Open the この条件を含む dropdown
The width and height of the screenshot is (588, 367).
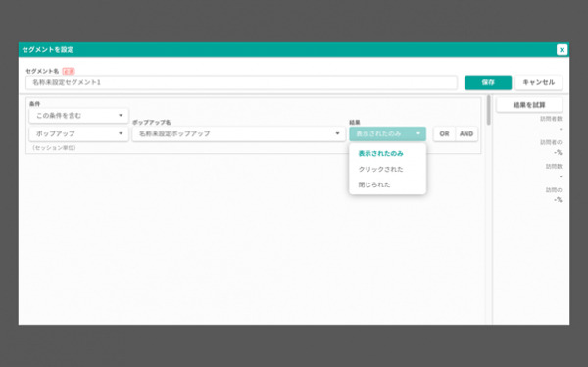coord(78,116)
